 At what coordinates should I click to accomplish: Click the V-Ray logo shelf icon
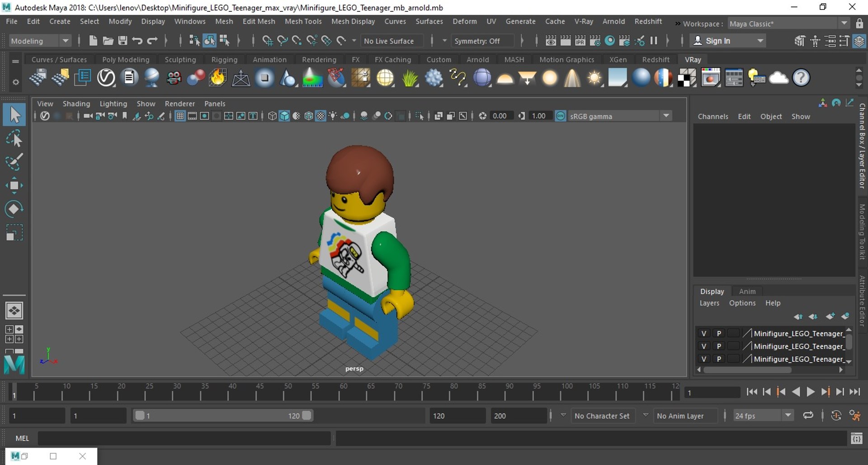[106, 78]
